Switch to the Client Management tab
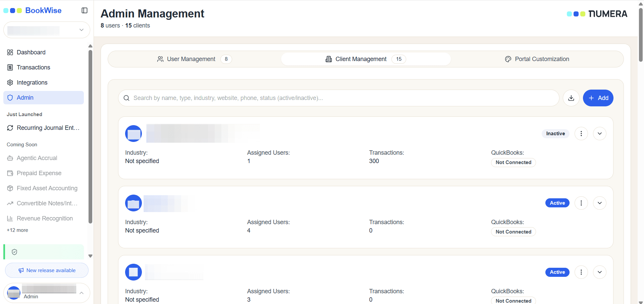The height and width of the screenshot is (304, 644). click(x=366, y=59)
